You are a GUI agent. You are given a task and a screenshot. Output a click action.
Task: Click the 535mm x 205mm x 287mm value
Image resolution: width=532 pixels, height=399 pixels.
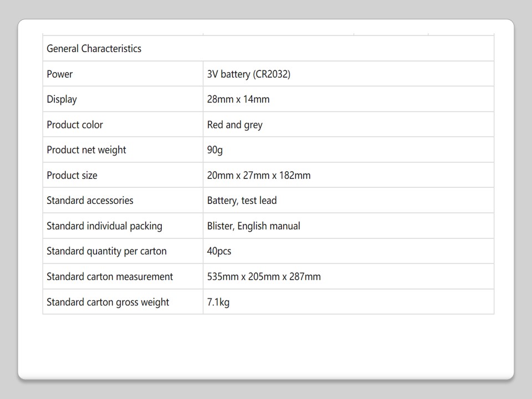264,277
